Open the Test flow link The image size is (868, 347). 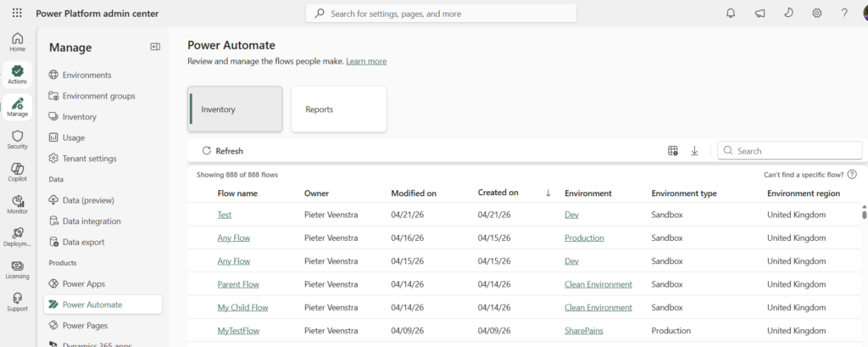(x=224, y=215)
